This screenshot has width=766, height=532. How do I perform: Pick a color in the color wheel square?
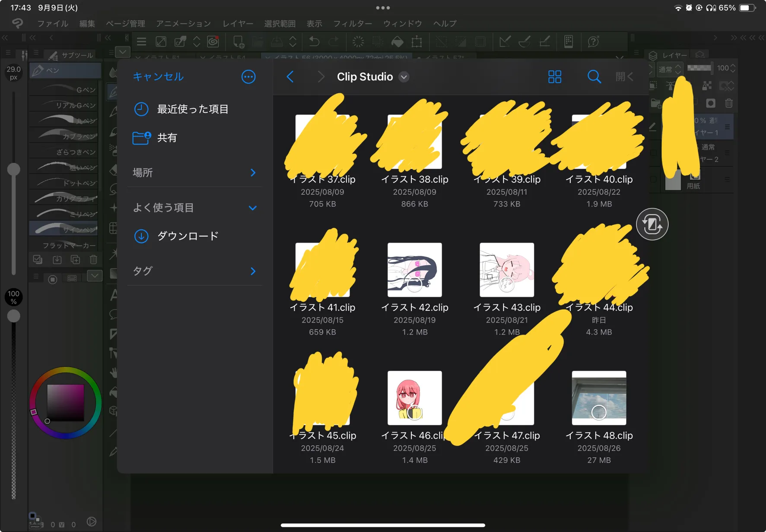point(65,402)
